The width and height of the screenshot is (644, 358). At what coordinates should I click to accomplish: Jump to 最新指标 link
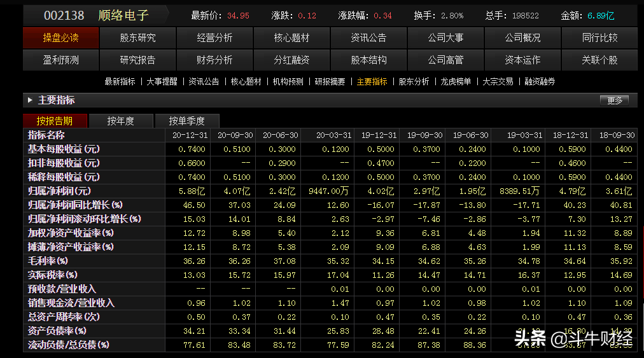tap(120, 81)
